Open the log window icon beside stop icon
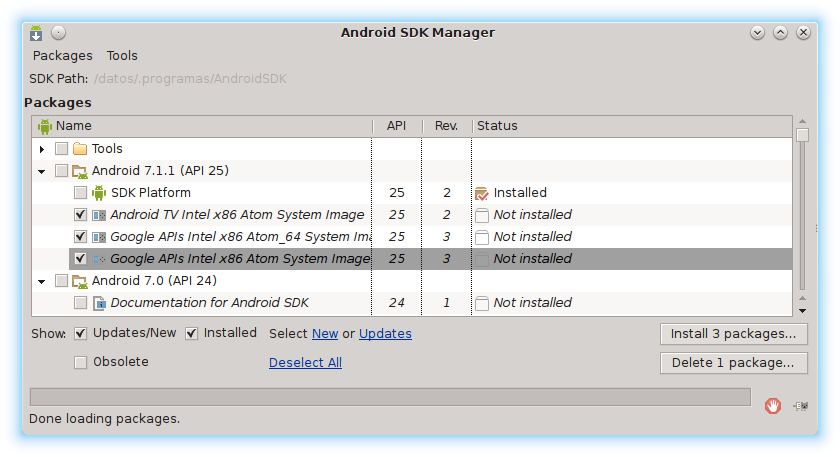The width and height of the screenshot is (840, 457). click(801, 406)
